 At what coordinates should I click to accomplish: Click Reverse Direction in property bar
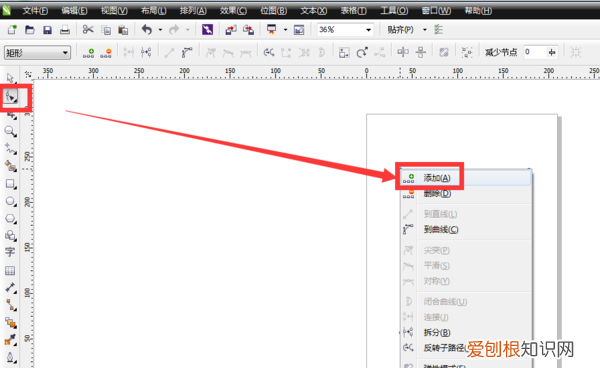(269, 52)
